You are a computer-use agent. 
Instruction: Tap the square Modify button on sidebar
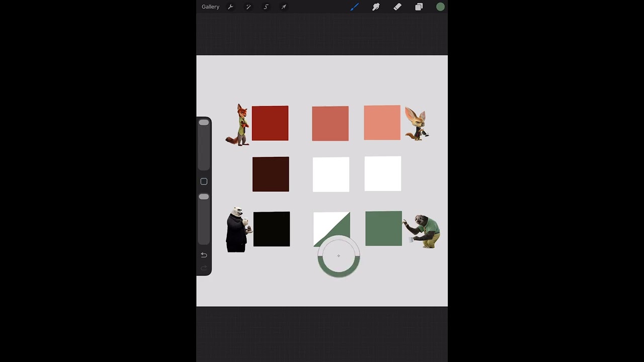click(204, 182)
